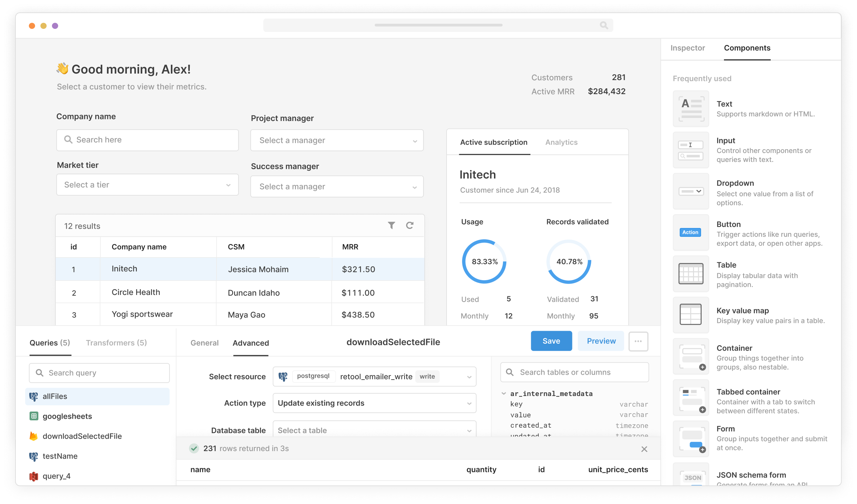Click the Save button
Screen dimensions: 857x504
551,341
